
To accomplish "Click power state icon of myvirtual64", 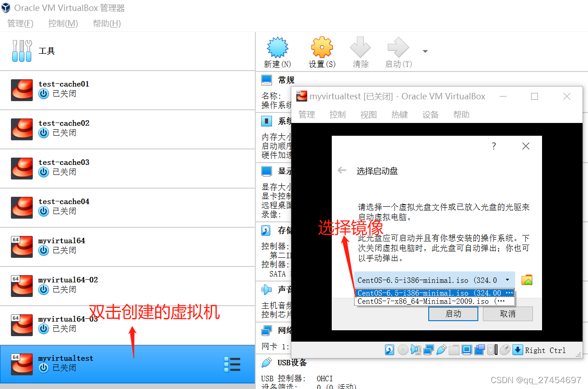I will (43, 250).
